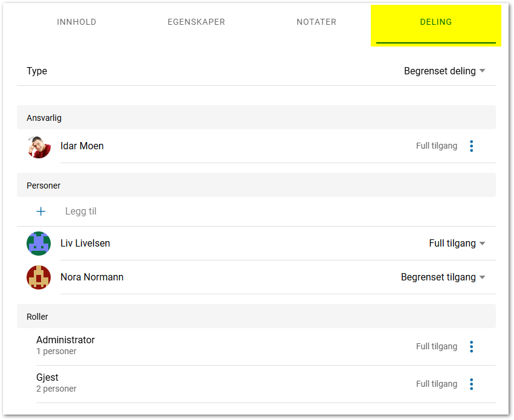Switch to the Innhold tab
Viewport: 514px width, 420px height.
[77, 22]
